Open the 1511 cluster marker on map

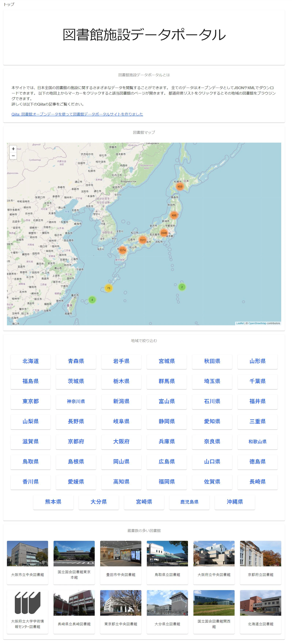pyautogui.click(x=143, y=240)
